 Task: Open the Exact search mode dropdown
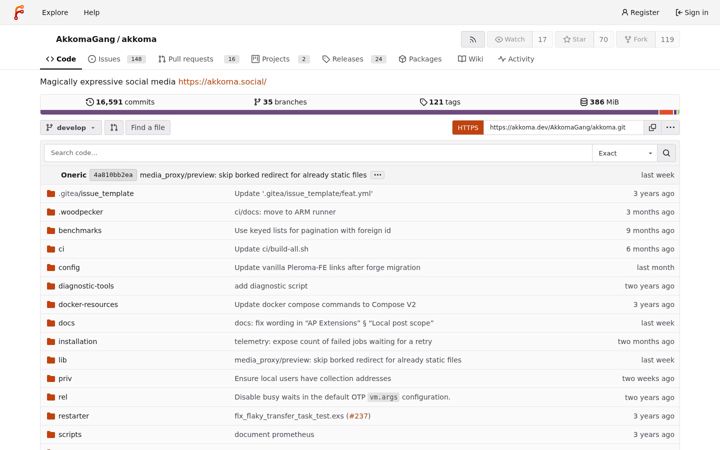[x=624, y=153]
